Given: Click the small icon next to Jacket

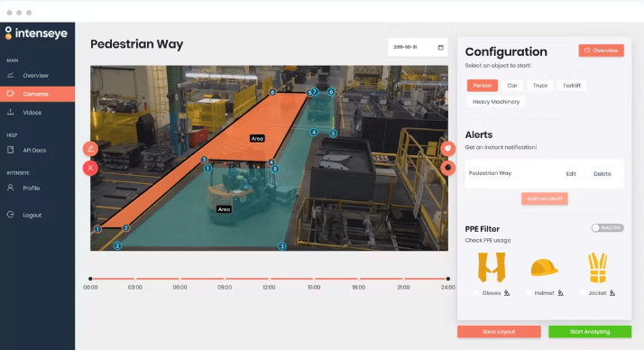Looking at the screenshot, I should coord(612,293).
